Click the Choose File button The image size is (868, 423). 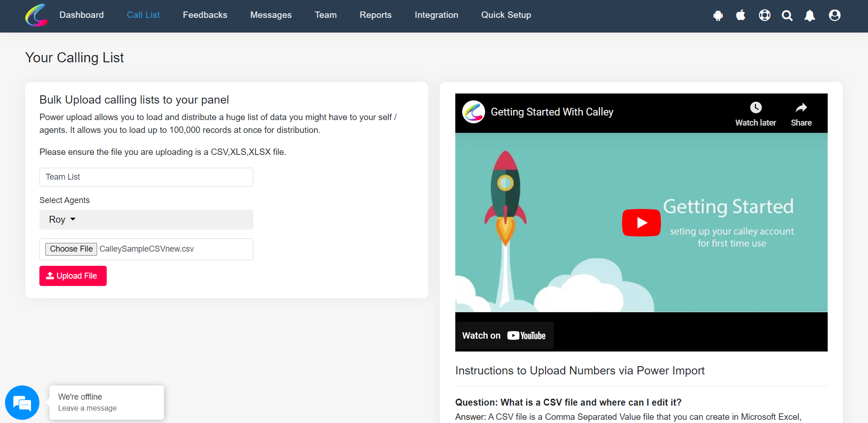click(71, 249)
